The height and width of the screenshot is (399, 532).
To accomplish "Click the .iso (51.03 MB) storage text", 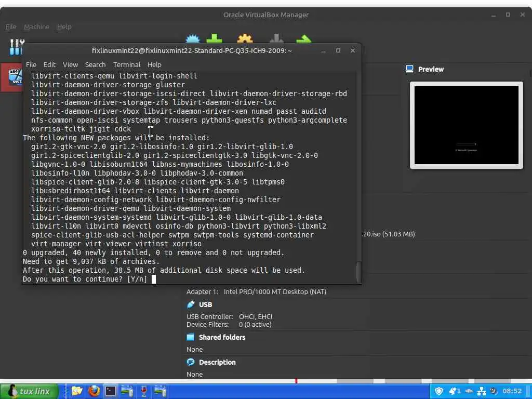I will click(x=389, y=234).
